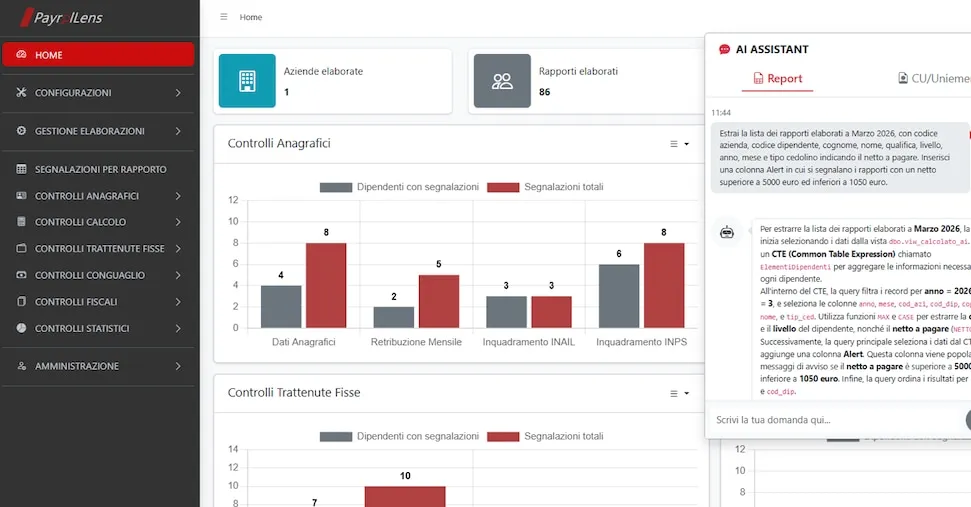The width and height of the screenshot is (971, 507).
Task: Click the Configurazioni tools icon
Action: 22,92
